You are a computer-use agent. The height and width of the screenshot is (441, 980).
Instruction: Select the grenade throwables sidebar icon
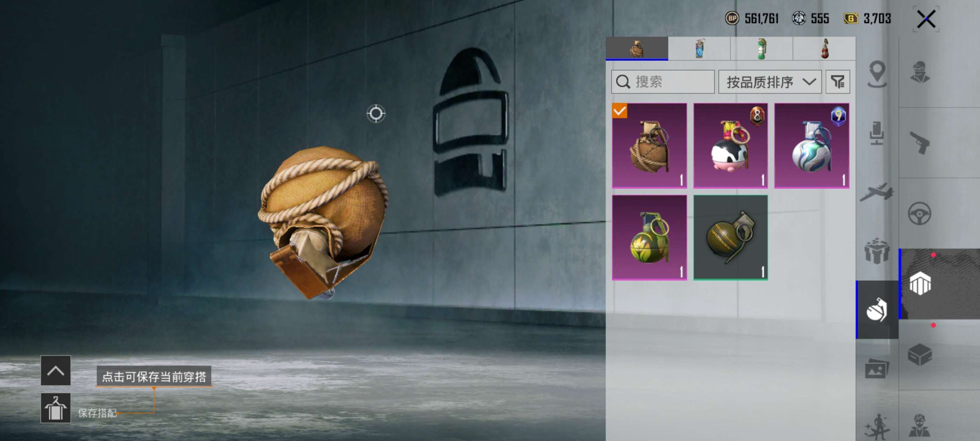point(876,310)
